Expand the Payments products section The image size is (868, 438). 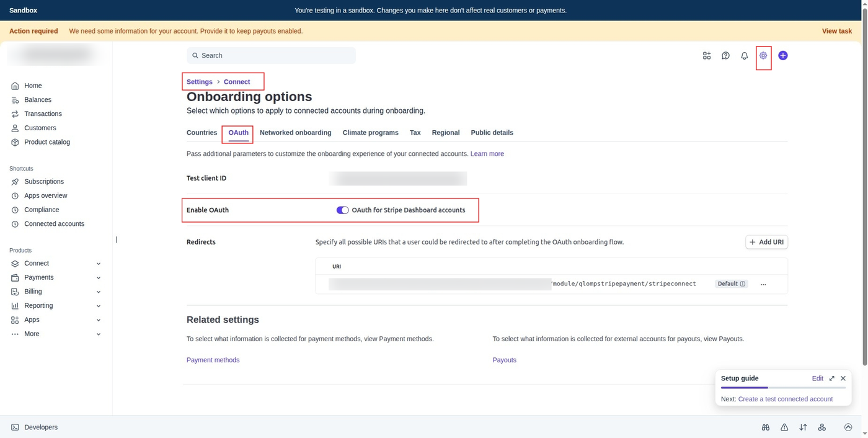[x=99, y=277]
